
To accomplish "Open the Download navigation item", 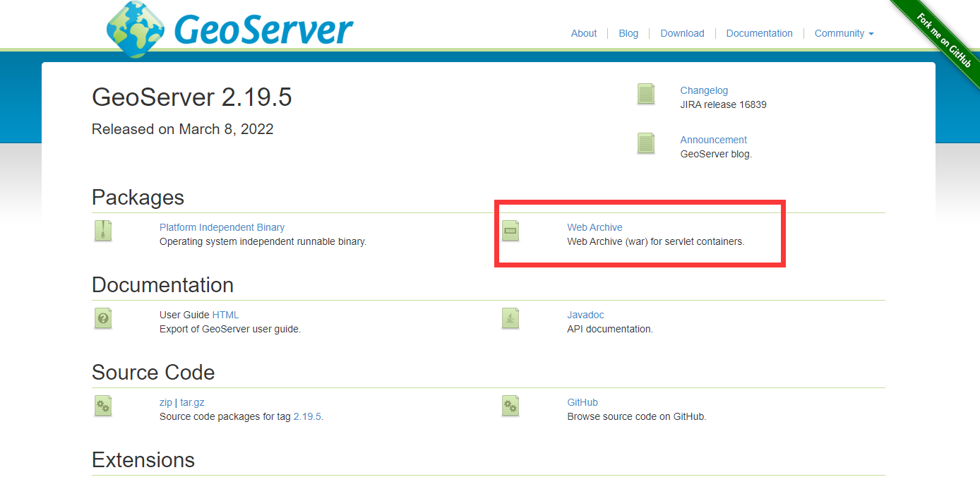I will click(x=682, y=33).
